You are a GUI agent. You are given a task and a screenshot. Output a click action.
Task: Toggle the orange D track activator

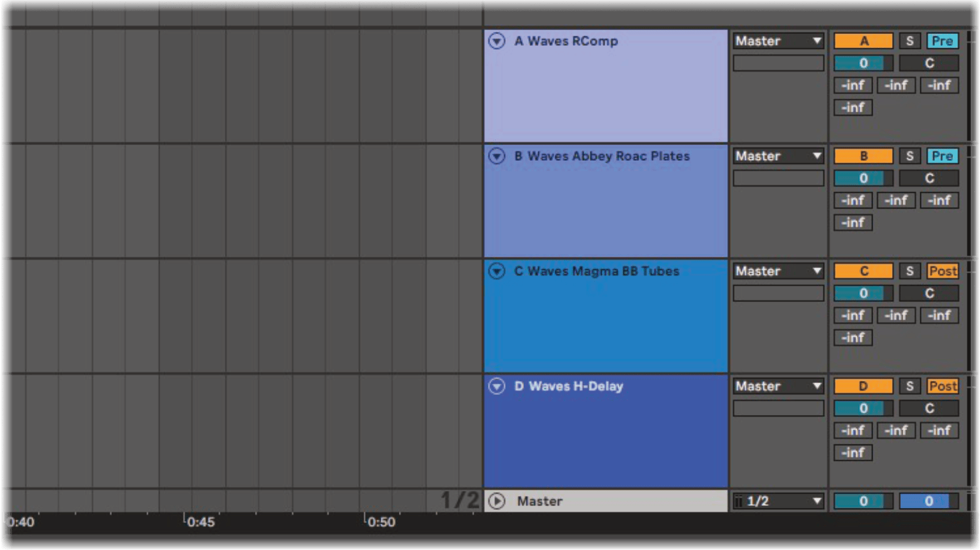coord(863,386)
